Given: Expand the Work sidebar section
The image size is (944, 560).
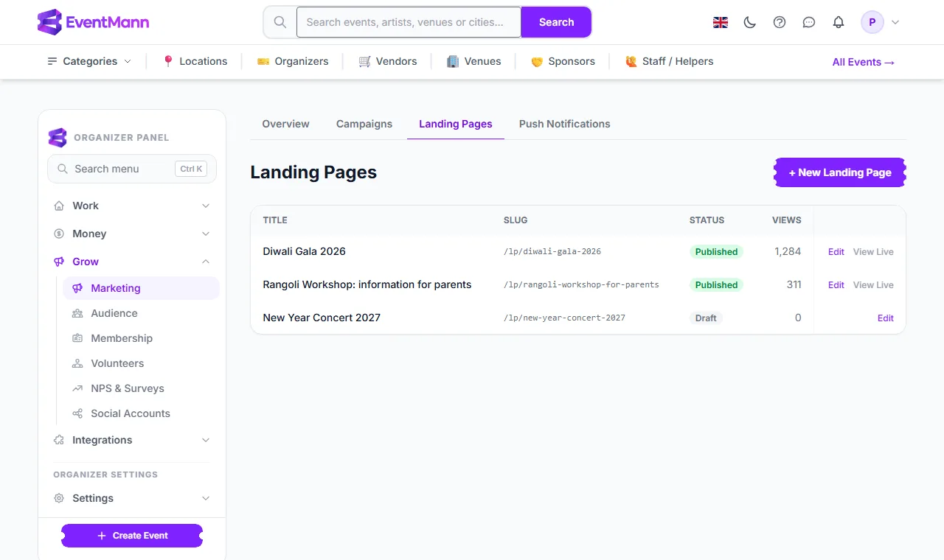Looking at the screenshot, I should click(x=132, y=206).
